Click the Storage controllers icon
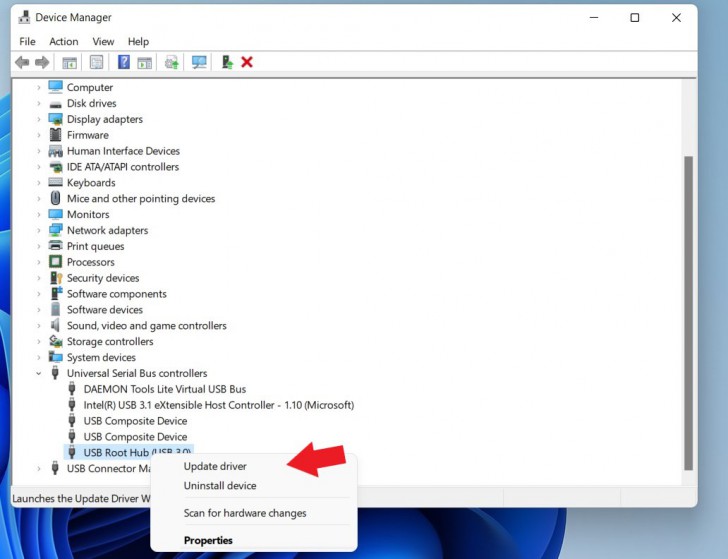 (56, 341)
